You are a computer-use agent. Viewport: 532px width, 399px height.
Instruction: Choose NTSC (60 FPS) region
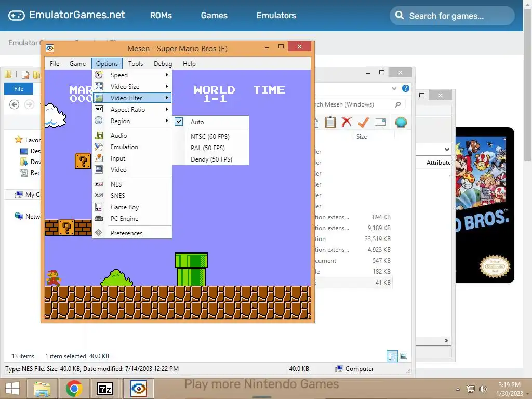pos(211,137)
